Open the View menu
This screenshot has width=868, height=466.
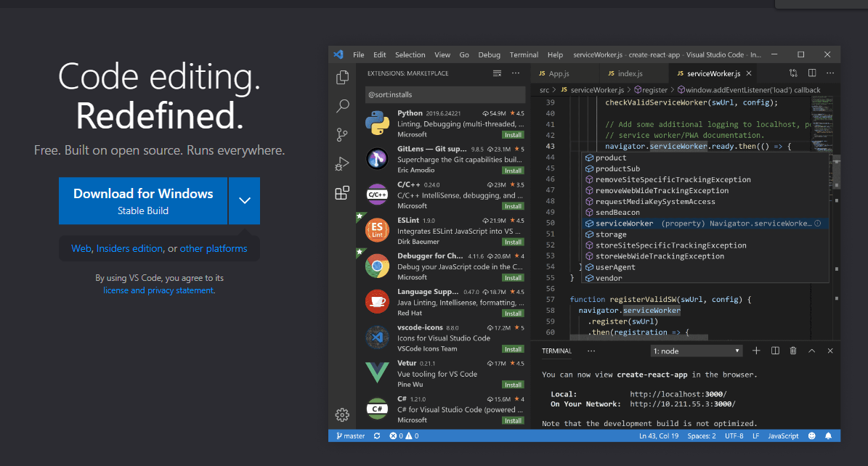click(442, 54)
